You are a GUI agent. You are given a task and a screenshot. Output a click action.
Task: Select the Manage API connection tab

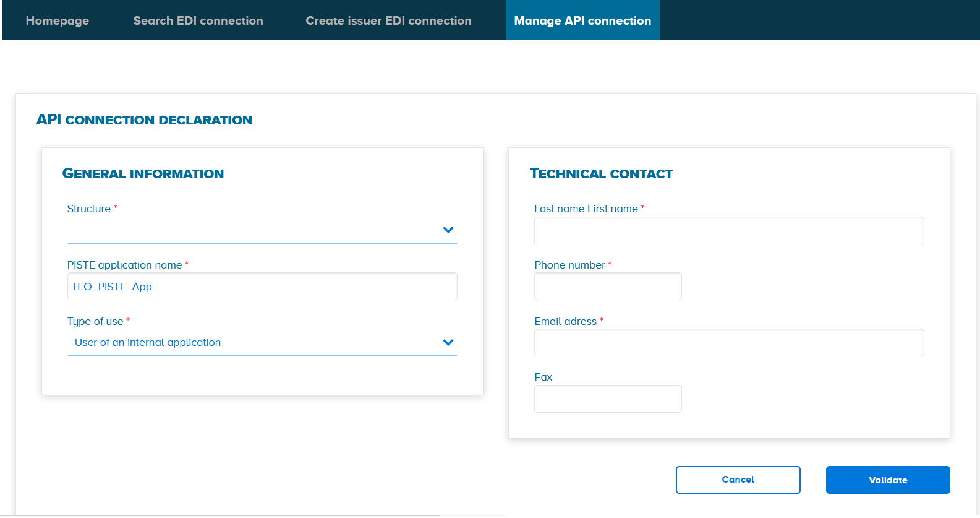(582, 20)
